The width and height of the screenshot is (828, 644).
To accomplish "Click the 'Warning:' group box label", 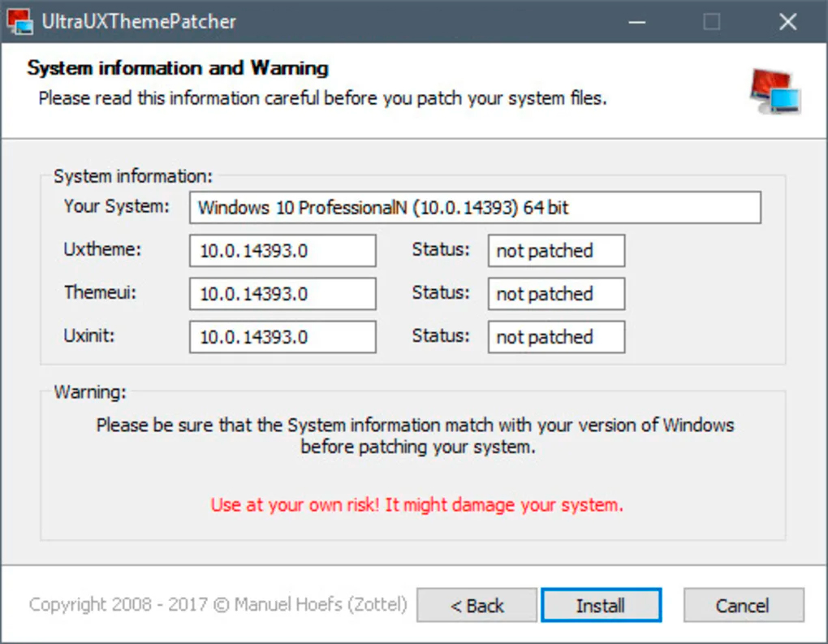I will point(90,392).
